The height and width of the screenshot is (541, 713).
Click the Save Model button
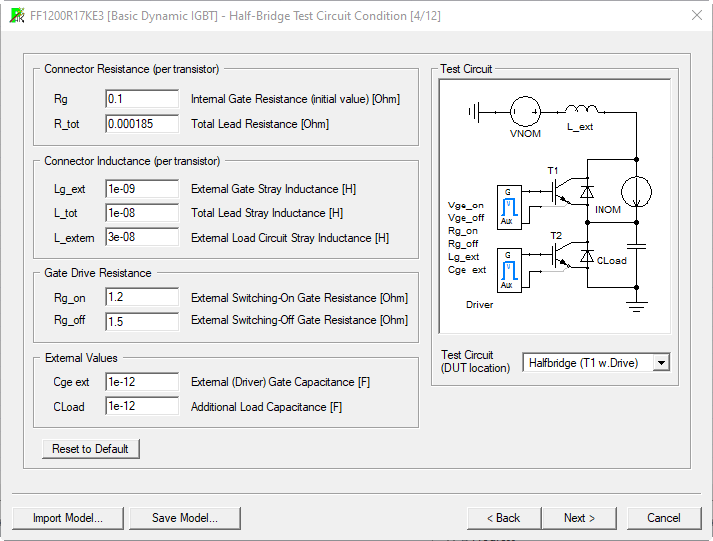coord(186,518)
